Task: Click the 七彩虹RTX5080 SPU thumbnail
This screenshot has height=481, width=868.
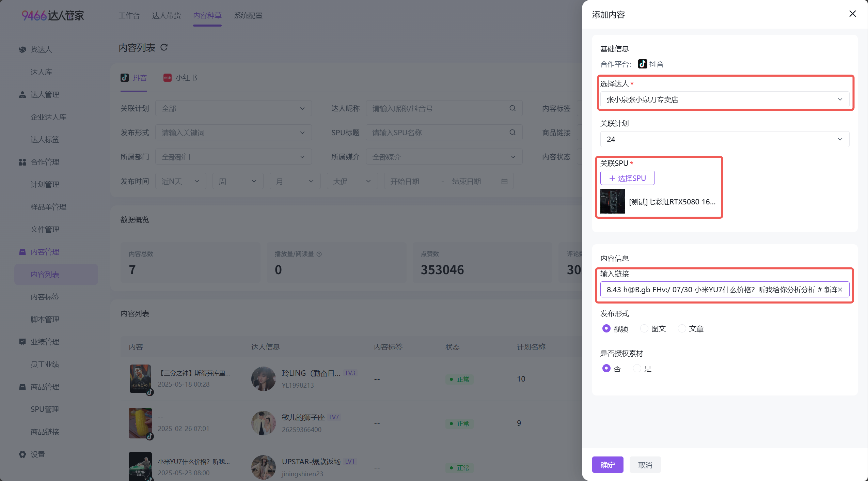Action: 612,201
